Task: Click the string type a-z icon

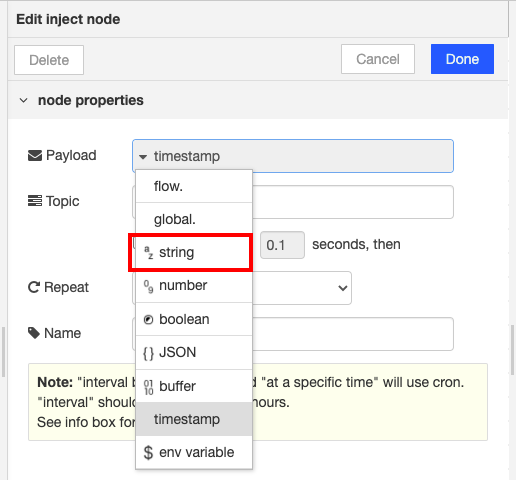Action: (148, 253)
